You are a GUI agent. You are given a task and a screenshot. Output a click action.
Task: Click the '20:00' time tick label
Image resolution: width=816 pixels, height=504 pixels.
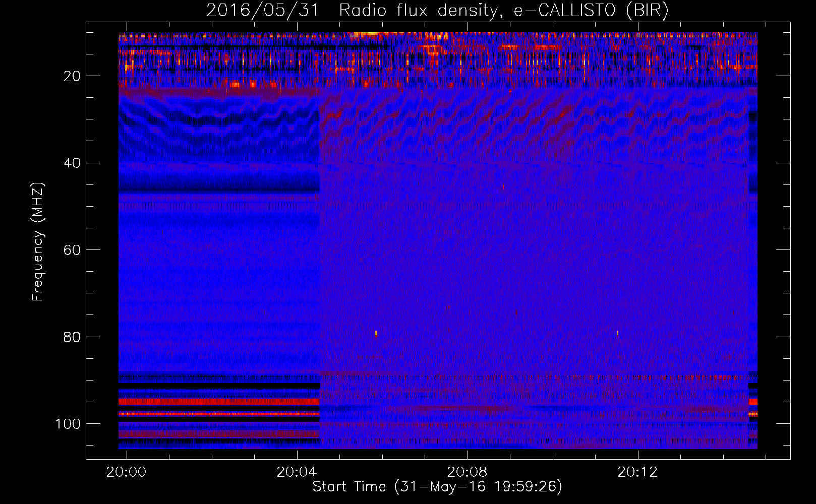click(126, 472)
